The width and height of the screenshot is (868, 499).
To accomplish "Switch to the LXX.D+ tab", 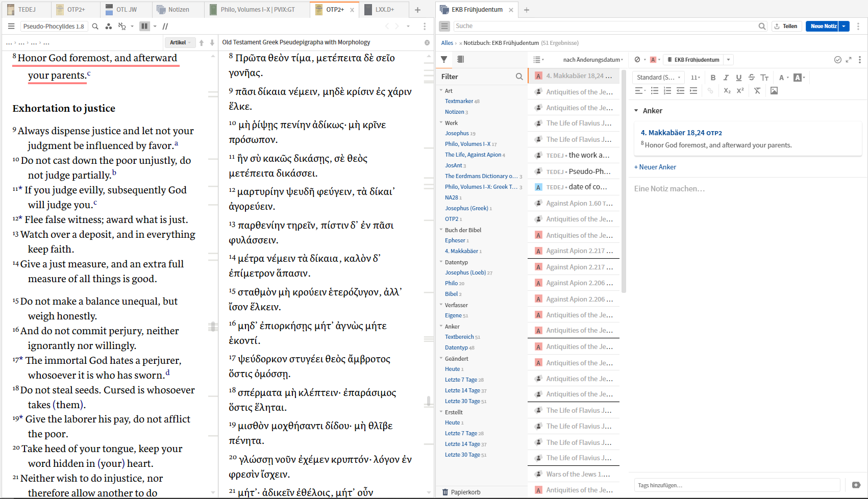I will (x=385, y=9).
